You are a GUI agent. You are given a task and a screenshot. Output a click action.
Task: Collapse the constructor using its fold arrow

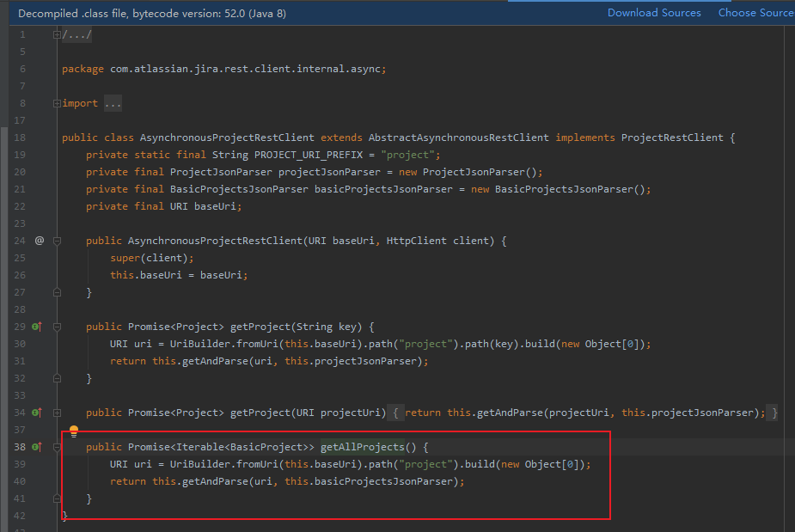57,241
